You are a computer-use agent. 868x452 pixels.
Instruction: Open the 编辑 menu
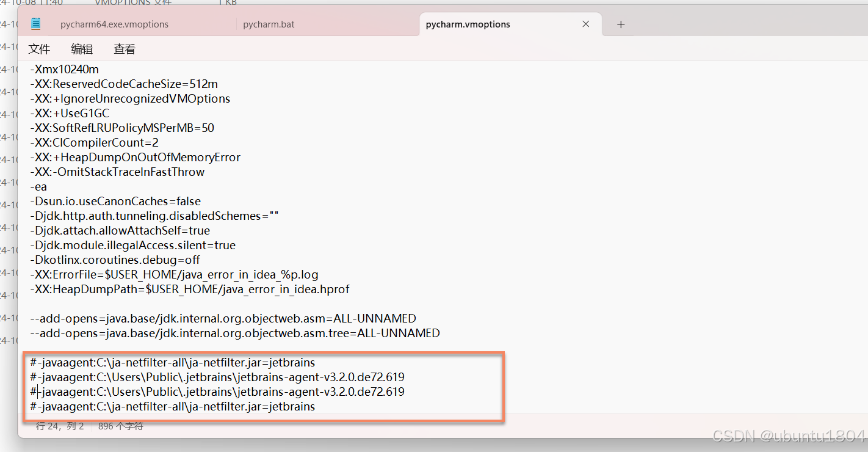click(x=82, y=49)
